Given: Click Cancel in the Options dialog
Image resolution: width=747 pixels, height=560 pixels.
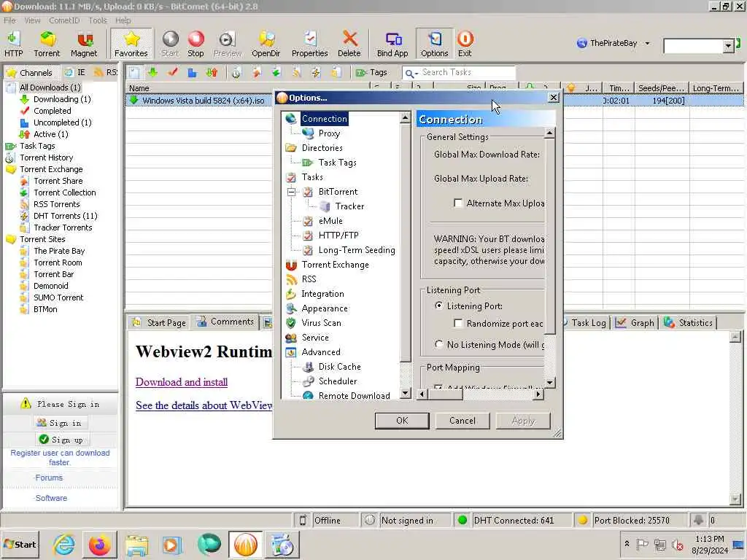Looking at the screenshot, I should (x=462, y=421).
